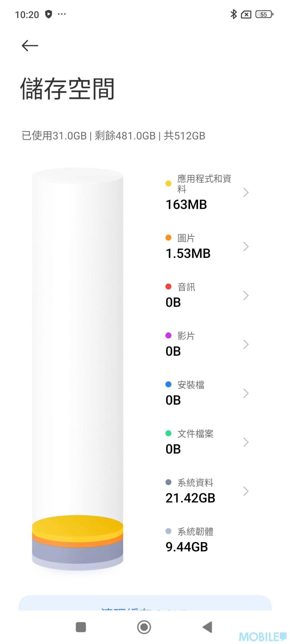Tap the 系統韌體 9.44GB entry
This screenshot has height=644, width=290.
point(189,540)
